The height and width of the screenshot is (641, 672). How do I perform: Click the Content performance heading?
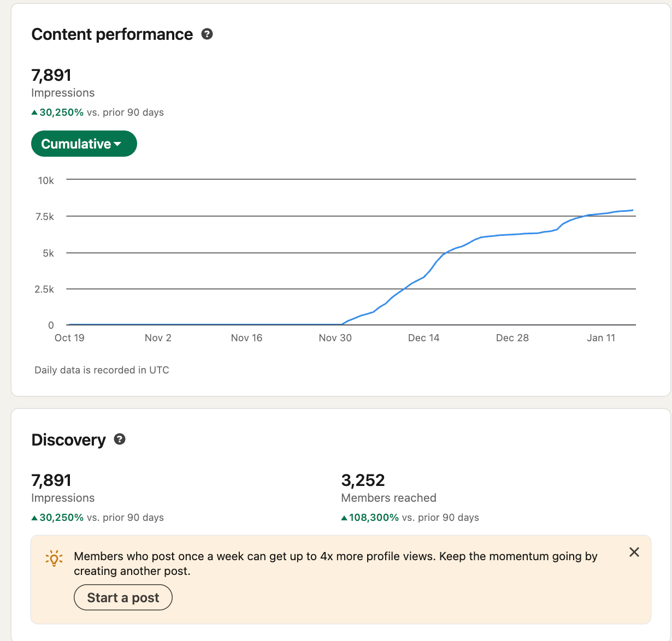point(112,34)
